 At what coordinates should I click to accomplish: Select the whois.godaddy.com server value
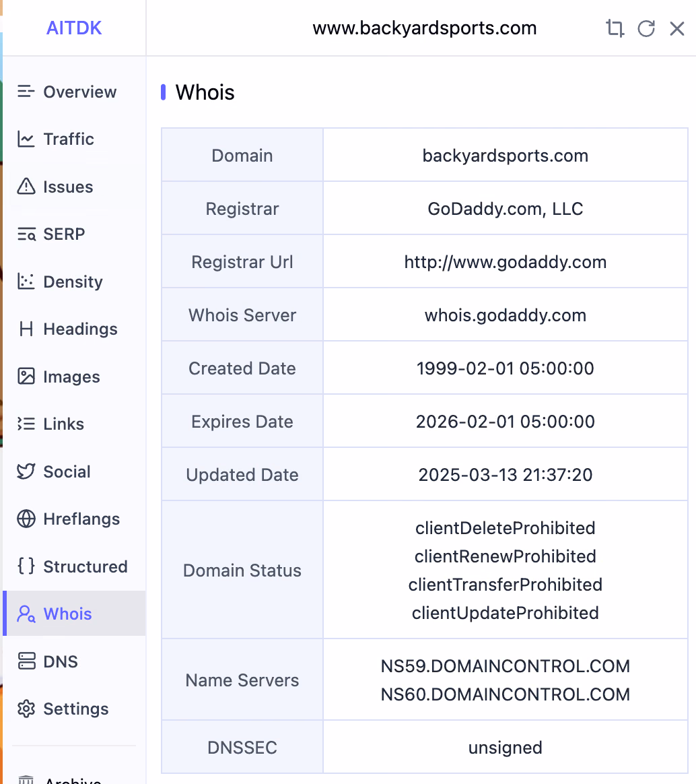505,315
